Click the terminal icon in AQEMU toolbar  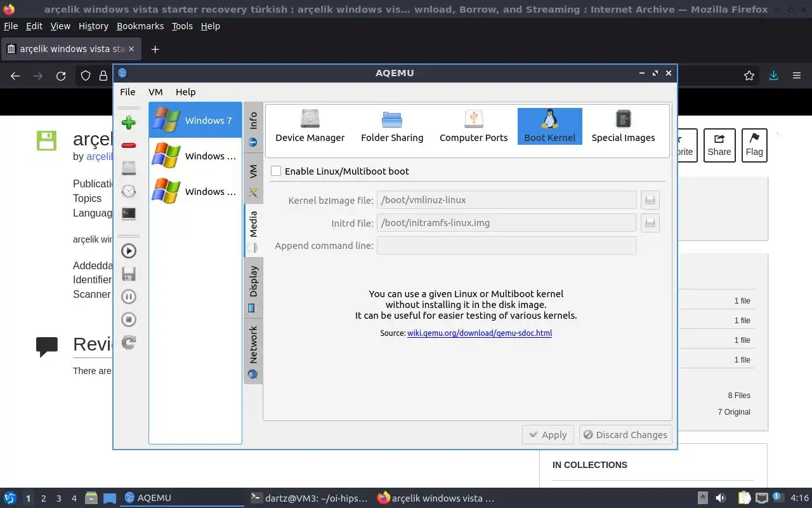(x=129, y=214)
